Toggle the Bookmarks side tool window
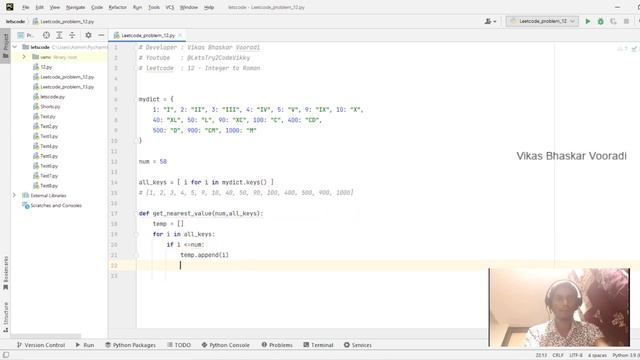The height and width of the screenshot is (360, 640). [5, 272]
